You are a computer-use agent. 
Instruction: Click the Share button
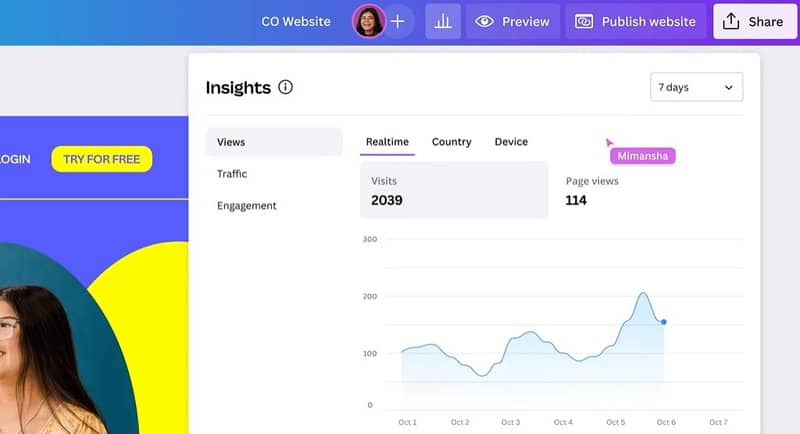pos(754,21)
